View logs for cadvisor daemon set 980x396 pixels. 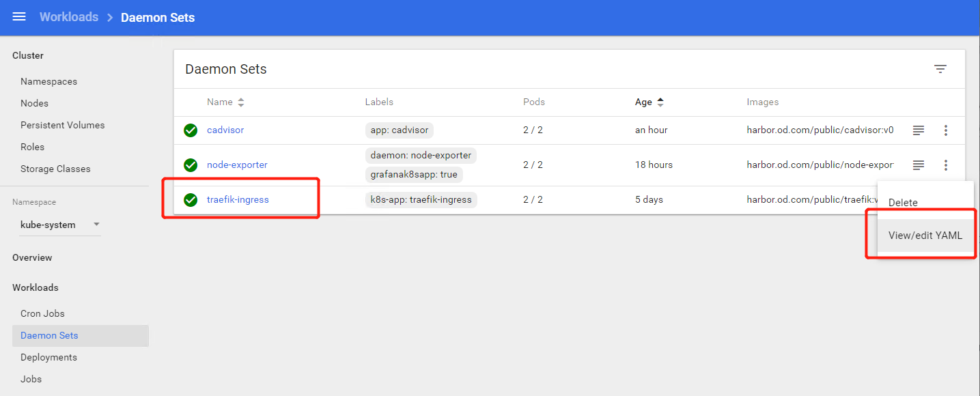click(x=919, y=130)
